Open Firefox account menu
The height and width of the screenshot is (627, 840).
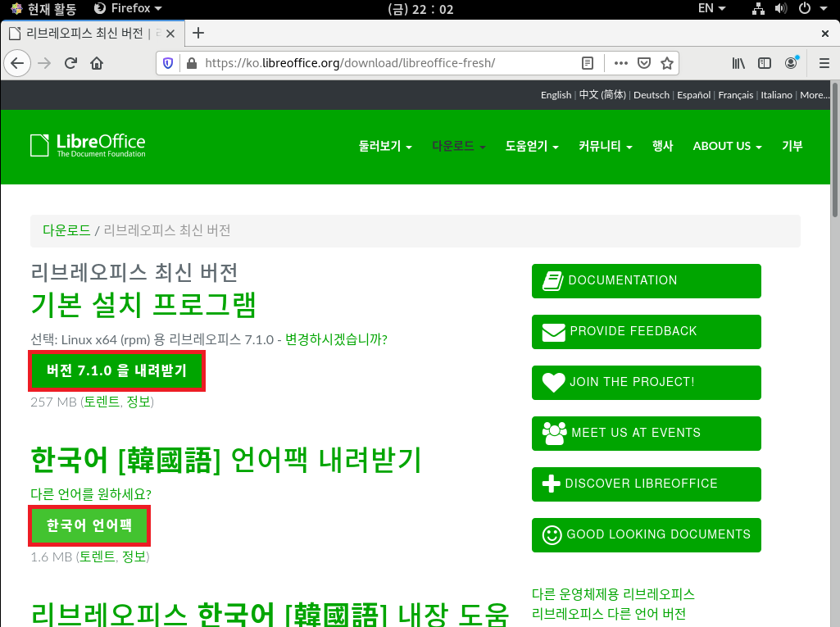pyautogui.click(x=792, y=63)
